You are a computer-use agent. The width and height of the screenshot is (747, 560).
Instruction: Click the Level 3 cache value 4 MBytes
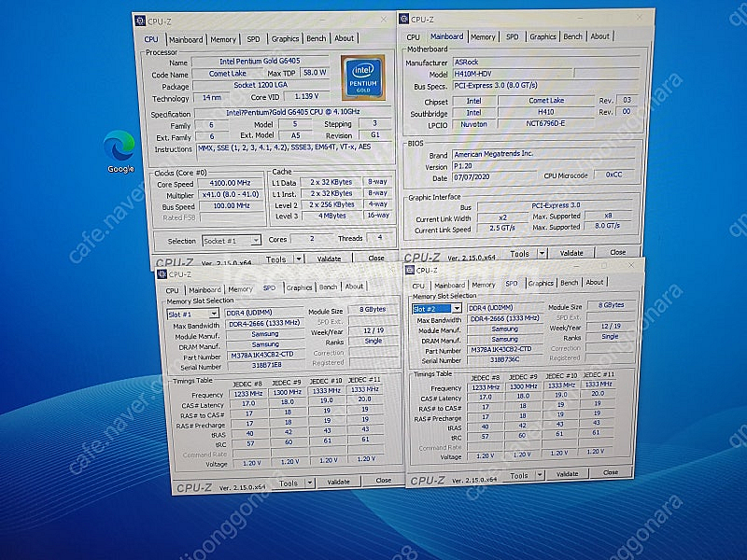(332, 216)
